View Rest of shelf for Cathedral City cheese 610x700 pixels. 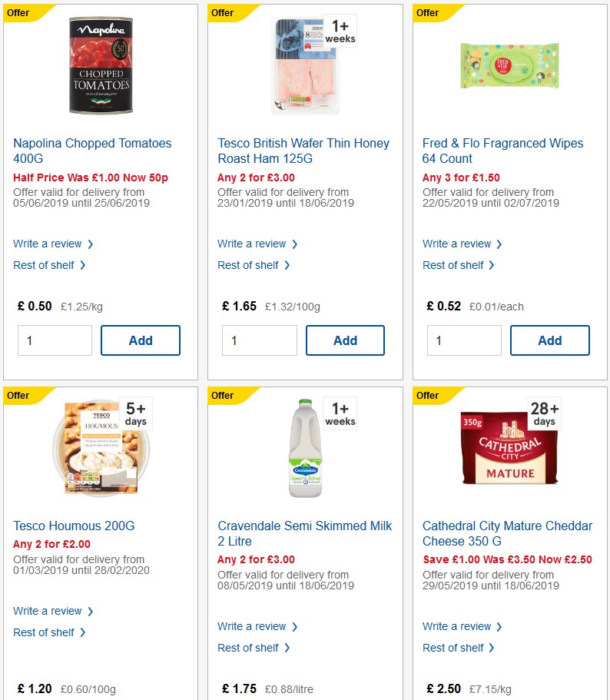pyautogui.click(x=454, y=648)
